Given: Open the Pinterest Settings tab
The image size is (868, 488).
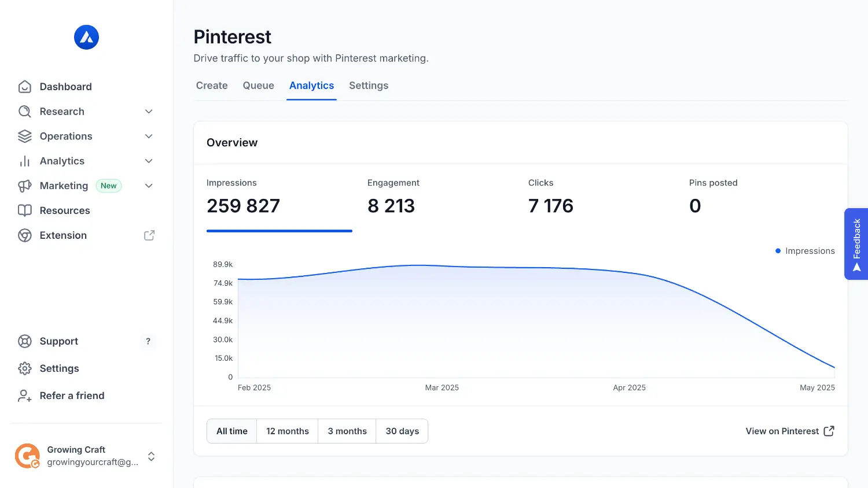Looking at the screenshot, I should (369, 86).
